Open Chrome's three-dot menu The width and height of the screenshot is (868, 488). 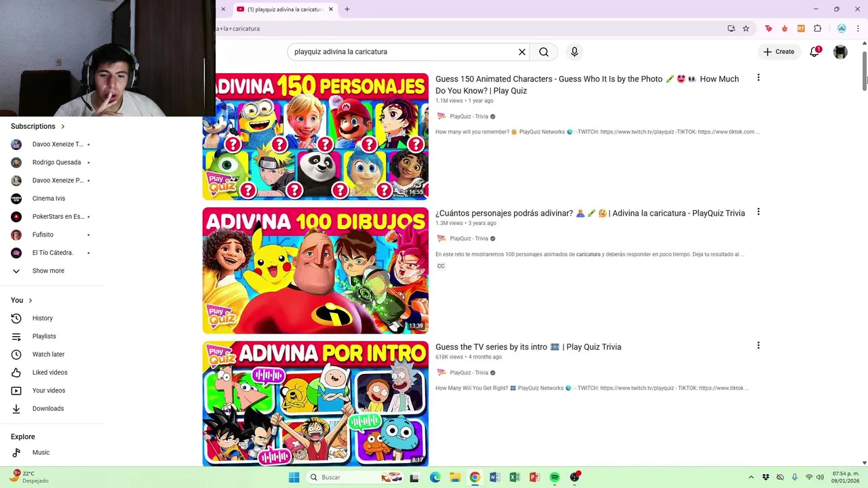(858, 28)
